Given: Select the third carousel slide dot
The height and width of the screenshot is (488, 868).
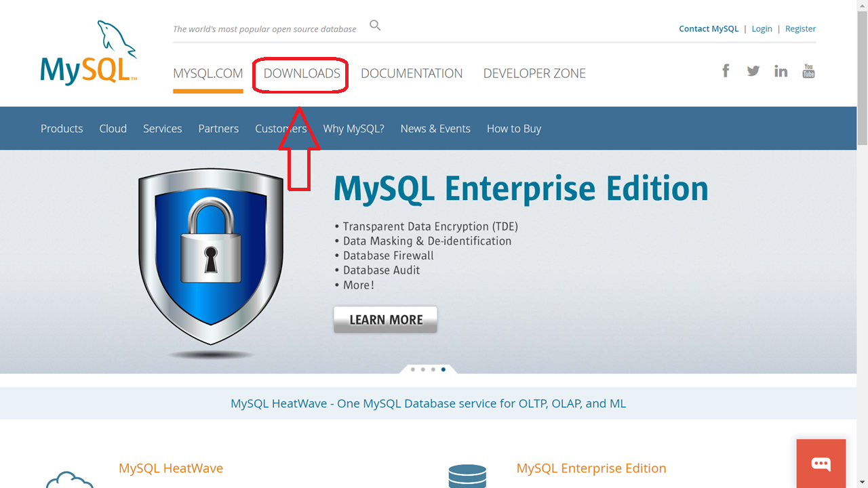Looking at the screenshot, I should point(433,369).
